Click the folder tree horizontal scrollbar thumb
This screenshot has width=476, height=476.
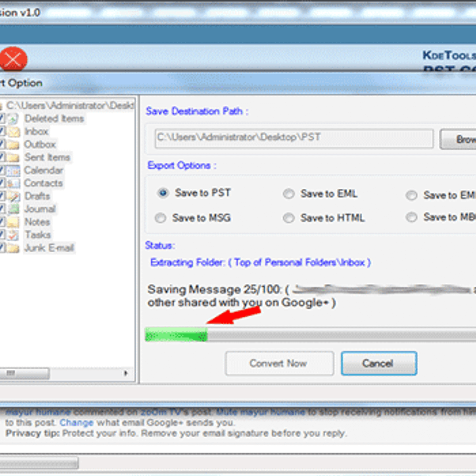click(25, 373)
